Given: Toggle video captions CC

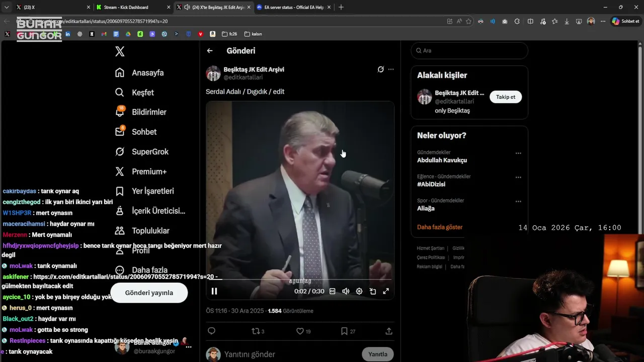Looking at the screenshot, I should [x=333, y=291].
